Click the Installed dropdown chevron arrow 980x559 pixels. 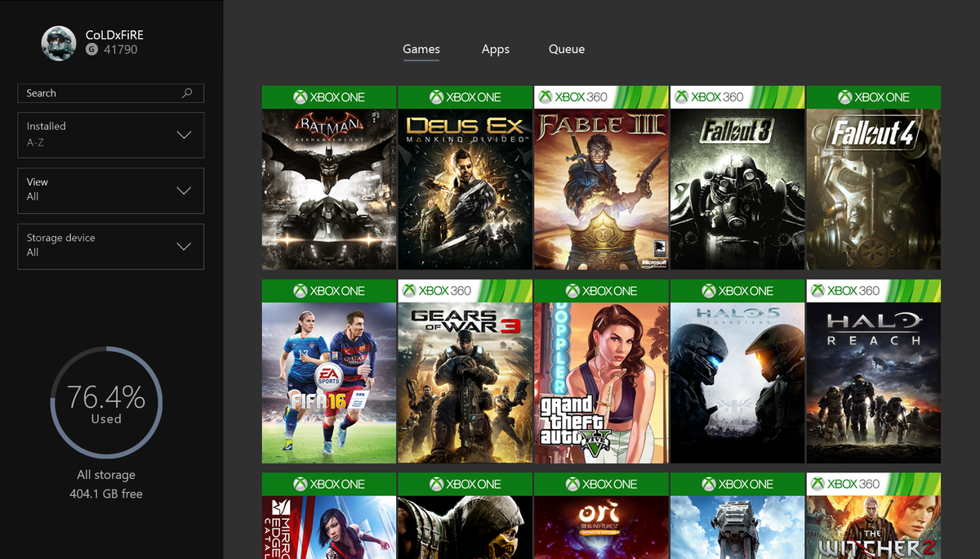coord(185,135)
